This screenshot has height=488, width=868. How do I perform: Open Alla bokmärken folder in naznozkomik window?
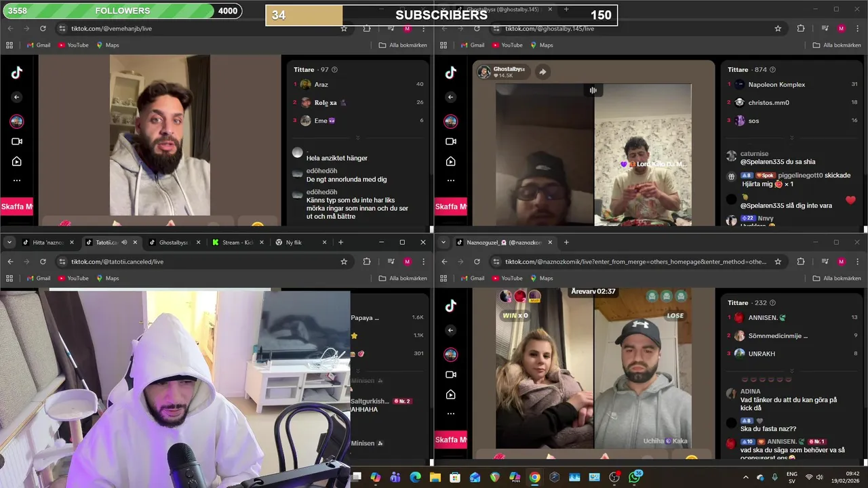837,278
